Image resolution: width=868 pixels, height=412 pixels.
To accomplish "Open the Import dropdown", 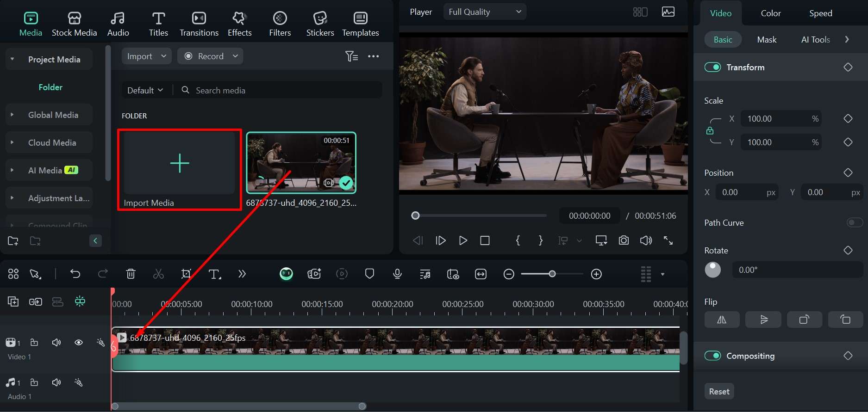I will [x=146, y=56].
